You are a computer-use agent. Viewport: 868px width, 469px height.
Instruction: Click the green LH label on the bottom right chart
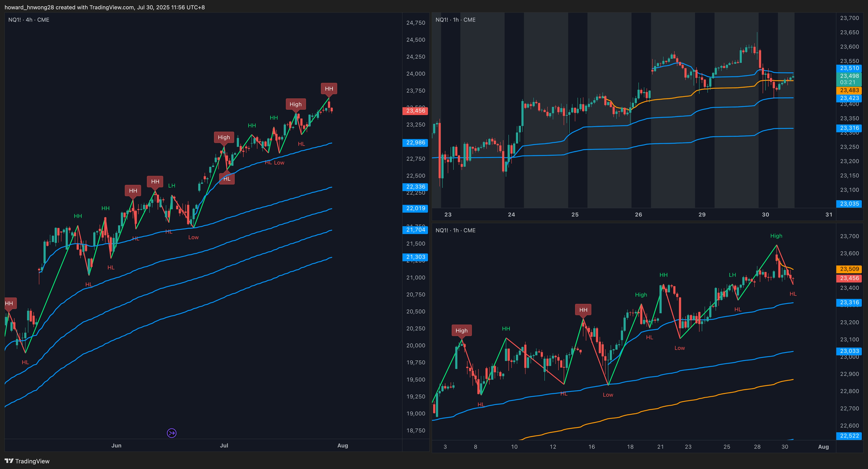click(733, 275)
